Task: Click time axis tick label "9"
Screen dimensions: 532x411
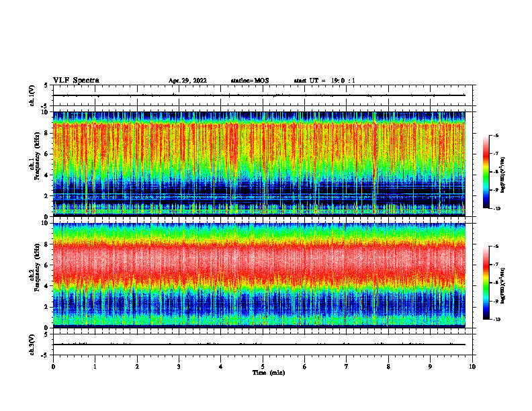Action: [x=430, y=367]
